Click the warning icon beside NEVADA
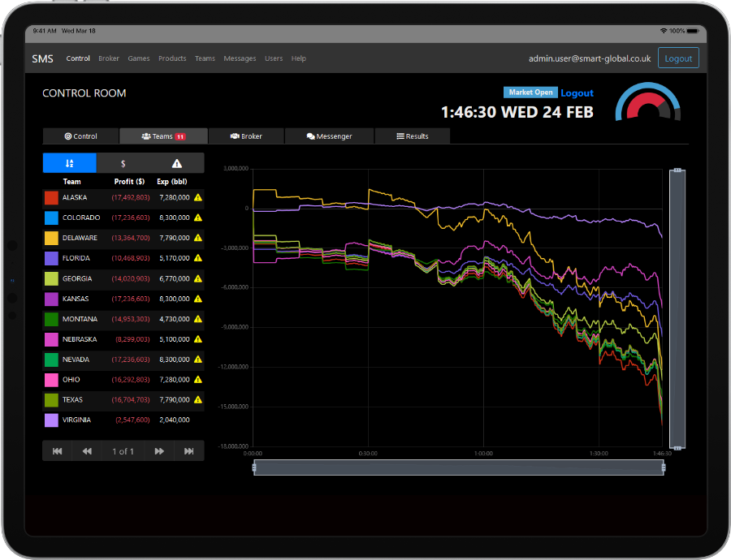The width and height of the screenshot is (731, 560). (x=198, y=360)
